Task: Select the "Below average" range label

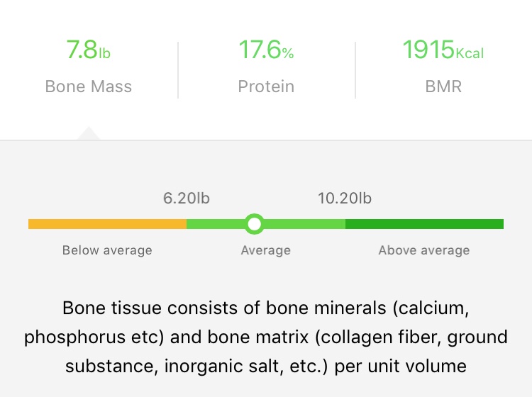Action: coord(107,250)
